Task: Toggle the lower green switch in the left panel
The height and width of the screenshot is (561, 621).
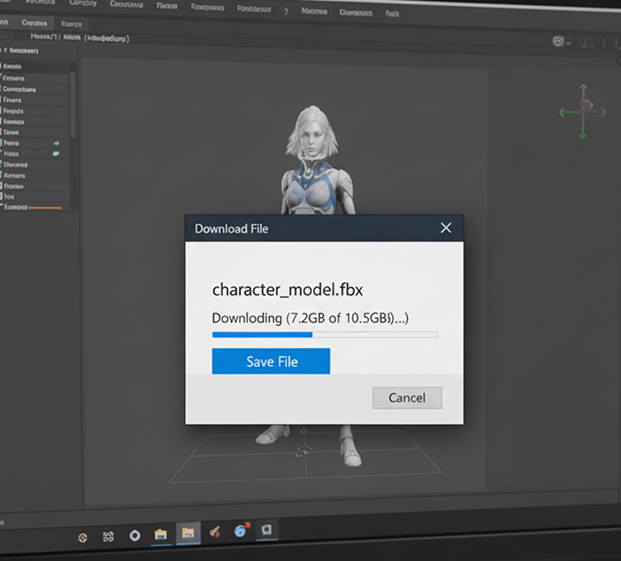Action: [56, 154]
